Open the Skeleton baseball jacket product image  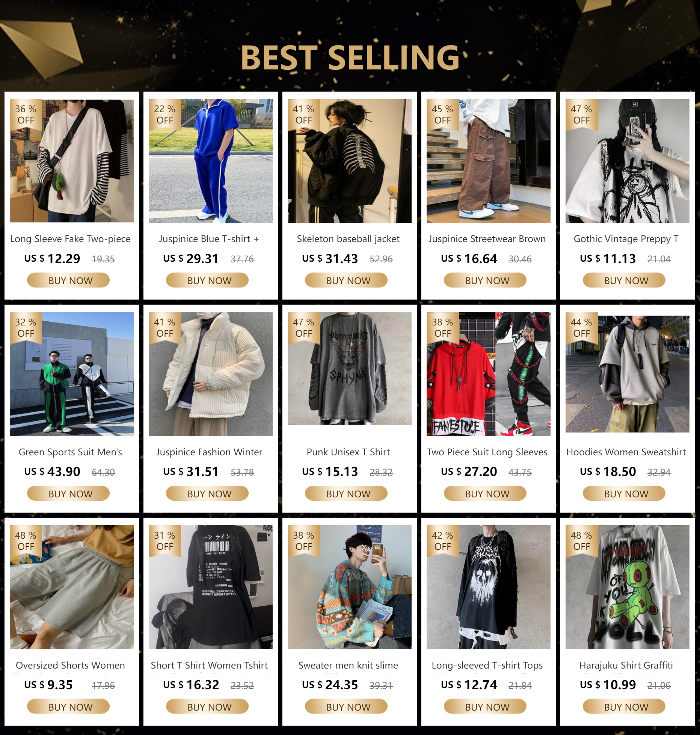point(349,161)
